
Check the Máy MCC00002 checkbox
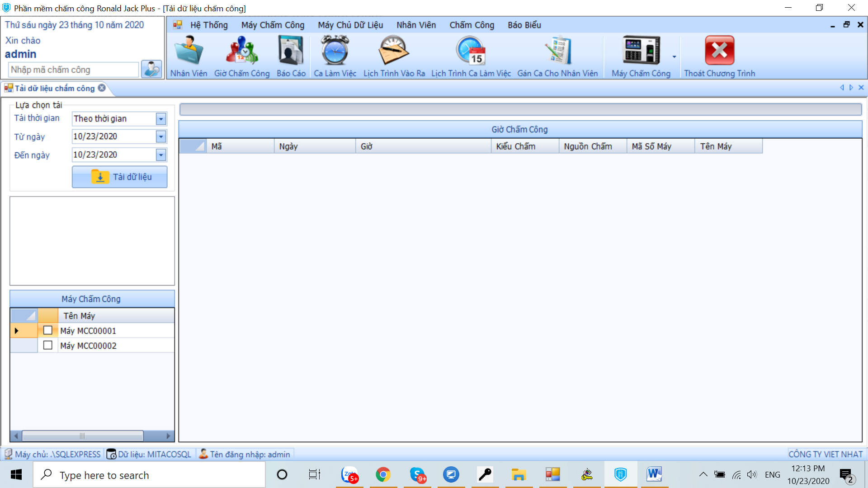click(48, 345)
